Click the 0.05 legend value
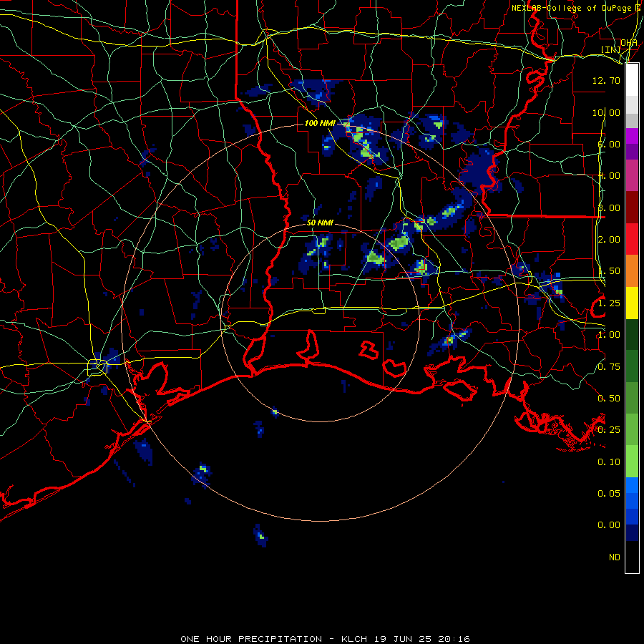Screen dimensions: 644x644 click(609, 494)
